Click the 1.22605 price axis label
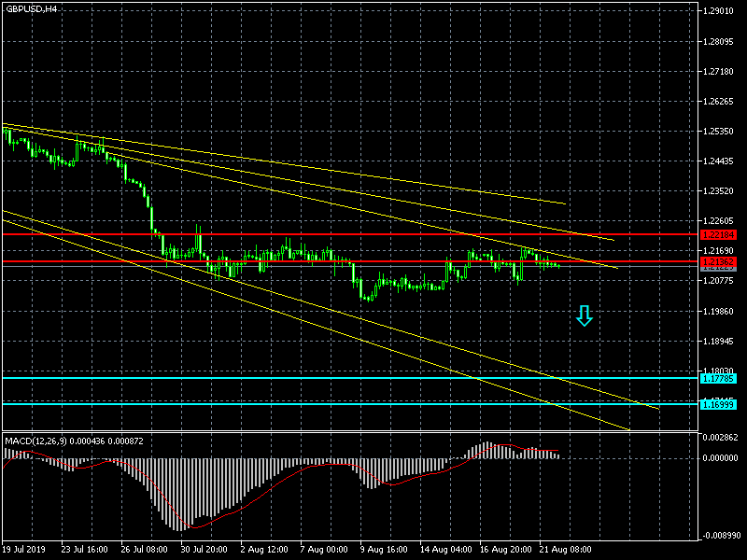 coord(718,221)
